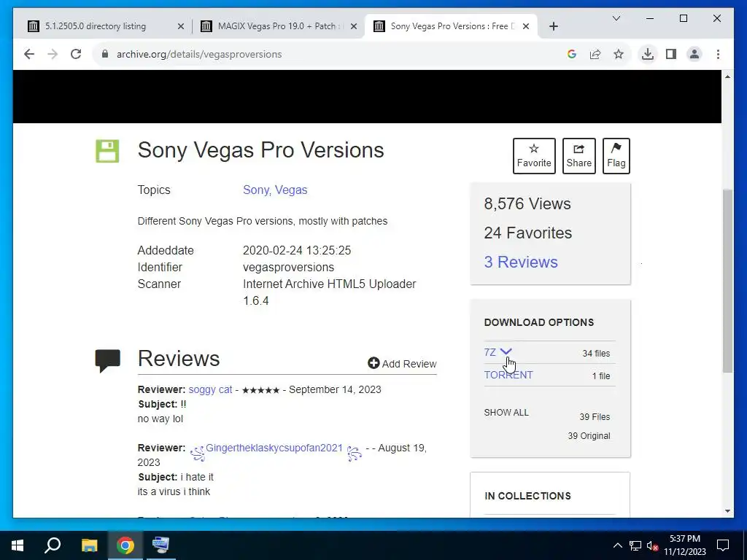The height and width of the screenshot is (560, 747).
Task: Open reviewer Gingertheklaskycsupofan2021 profile
Action: pos(274,448)
